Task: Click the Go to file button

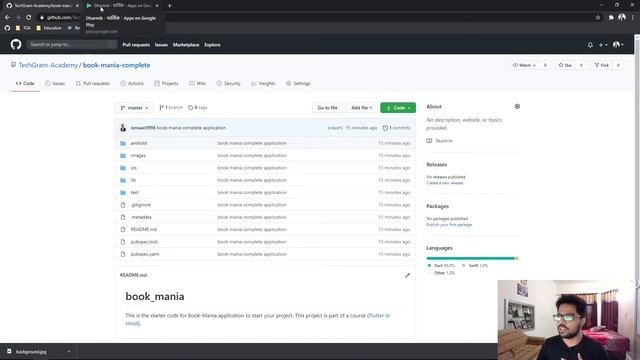Action: (x=327, y=108)
